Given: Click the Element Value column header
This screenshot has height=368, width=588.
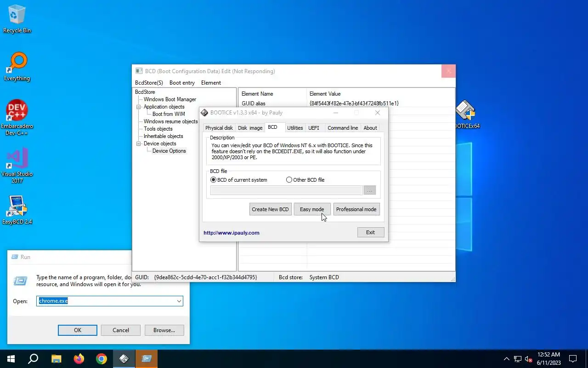Looking at the screenshot, I should pos(380,94).
